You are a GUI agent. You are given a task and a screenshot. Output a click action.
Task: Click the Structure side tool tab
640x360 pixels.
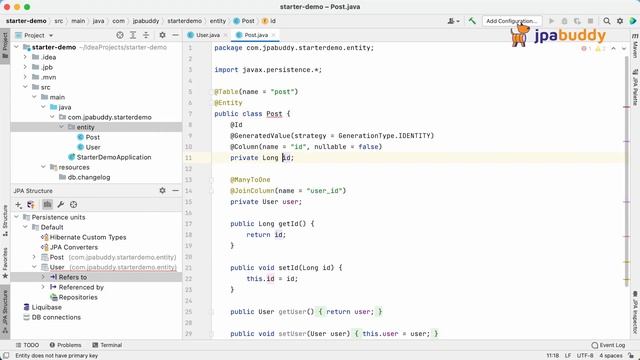(x=5, y=220)
